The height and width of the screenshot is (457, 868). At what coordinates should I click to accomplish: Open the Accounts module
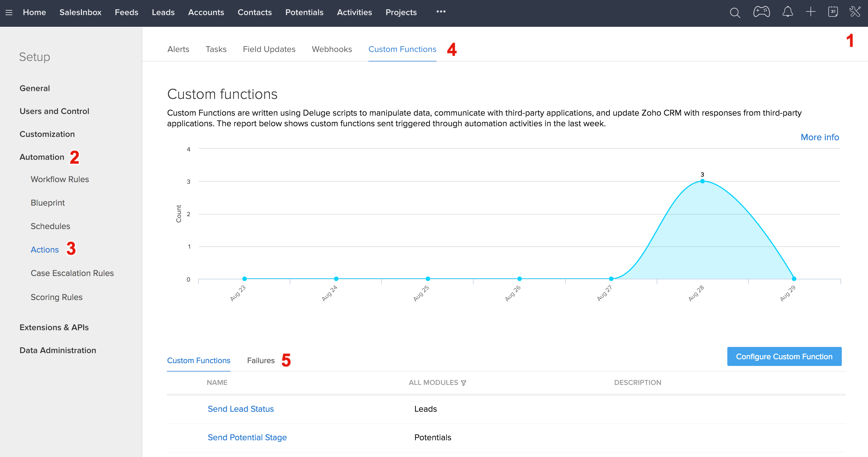(206, 13)
